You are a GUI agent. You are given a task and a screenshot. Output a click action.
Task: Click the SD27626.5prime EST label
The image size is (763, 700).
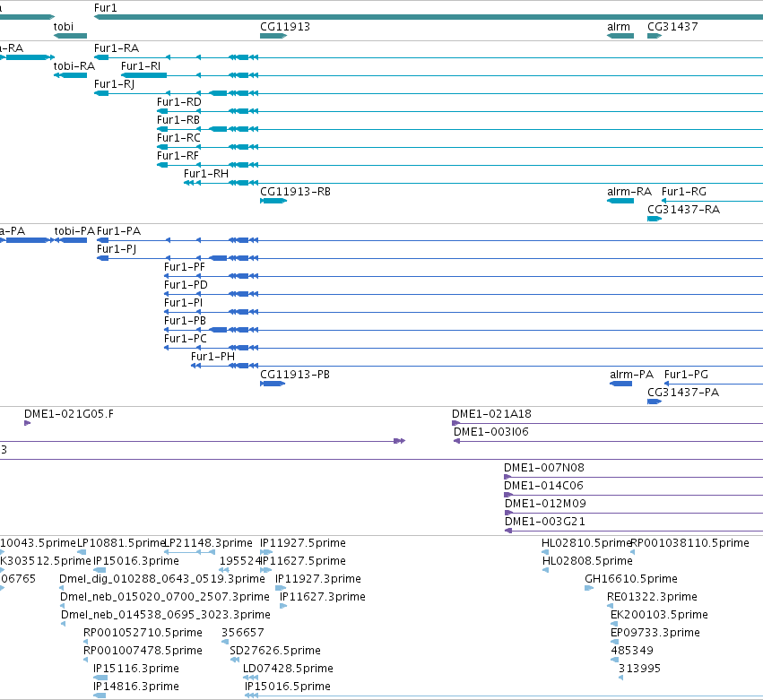click(275, 652)
